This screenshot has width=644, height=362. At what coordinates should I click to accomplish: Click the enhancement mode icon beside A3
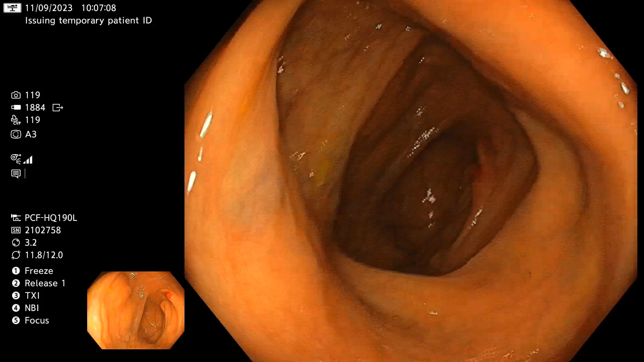pos(16,134)
